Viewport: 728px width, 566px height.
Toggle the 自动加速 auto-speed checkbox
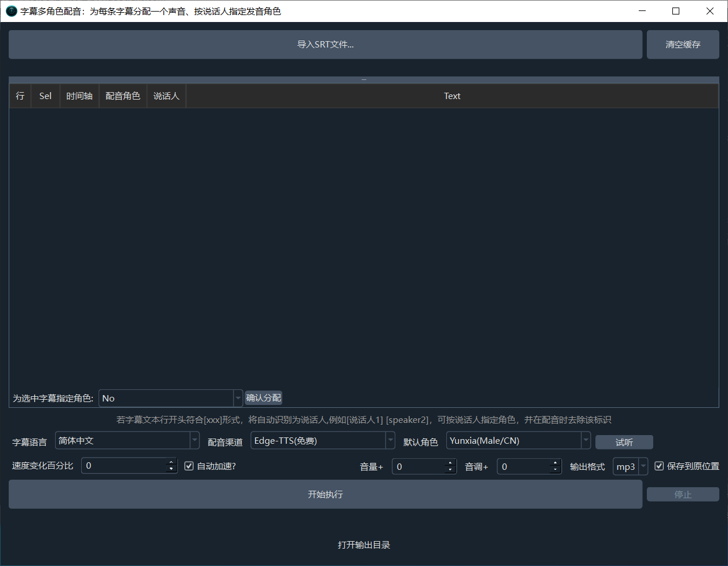(x=189, y=466)
